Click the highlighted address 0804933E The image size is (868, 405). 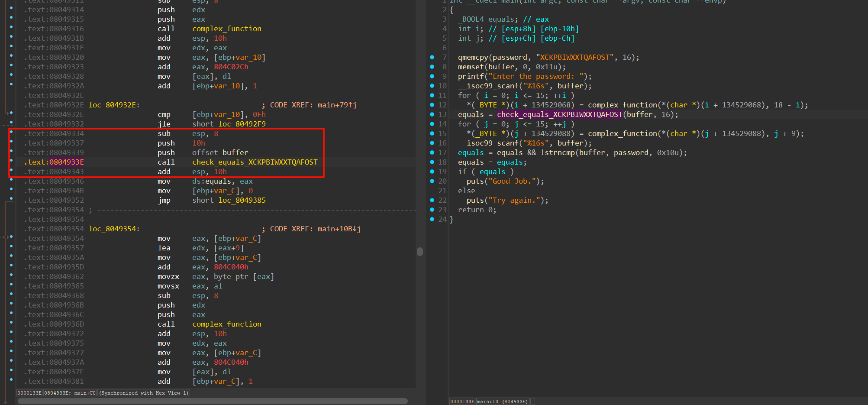tap(67, 162)
